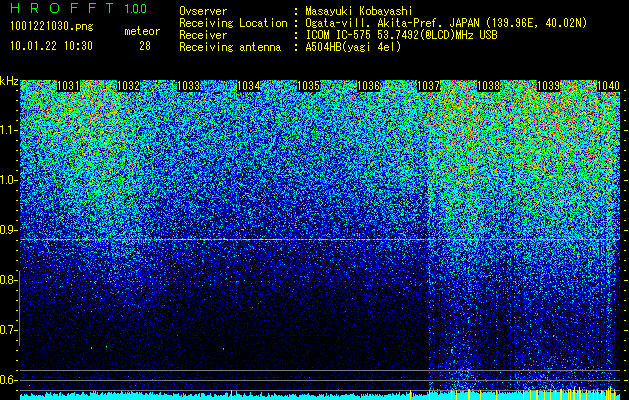Image resolution: width=629 pixels, height=400 pixels.
Task: Click the A504HB(yagi 4el) antenna text
Action: [x=353, y=47]
